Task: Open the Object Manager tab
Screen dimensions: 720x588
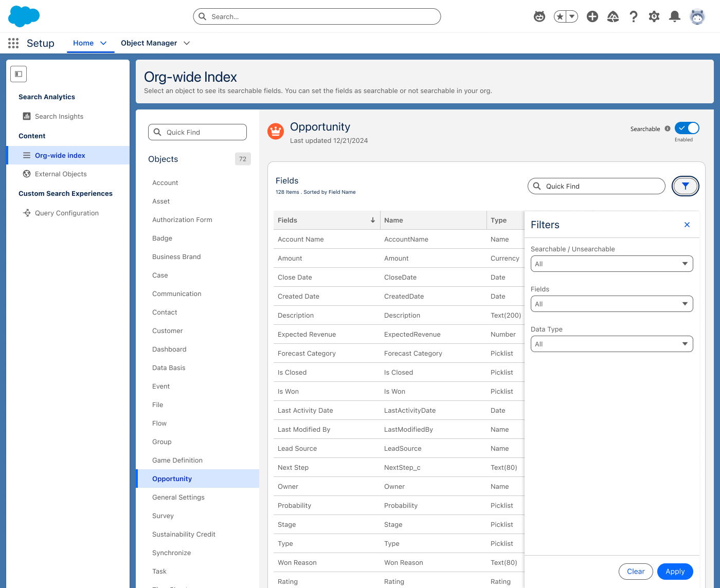Action: coord(149,43)
